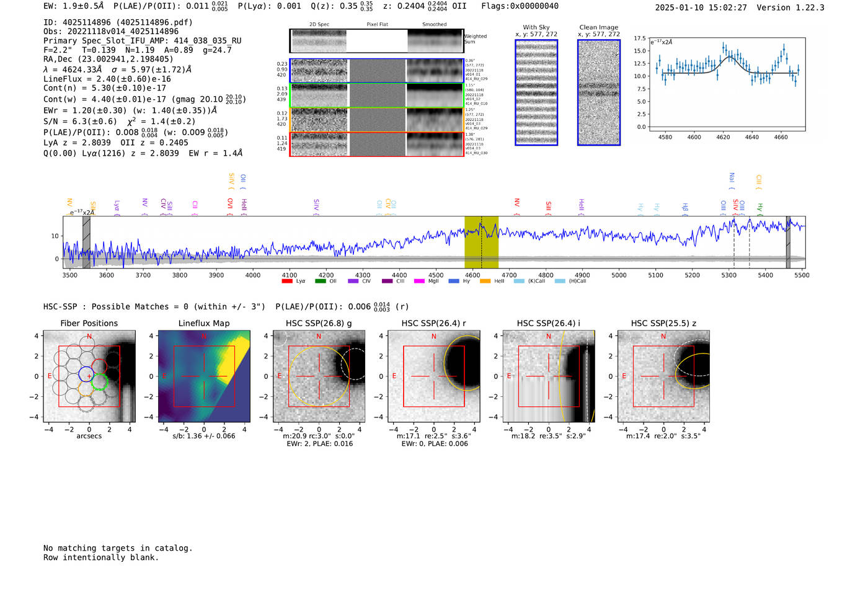
Task: Click the yellow highlighted band in the spectrum
Action: pos(481,242)
